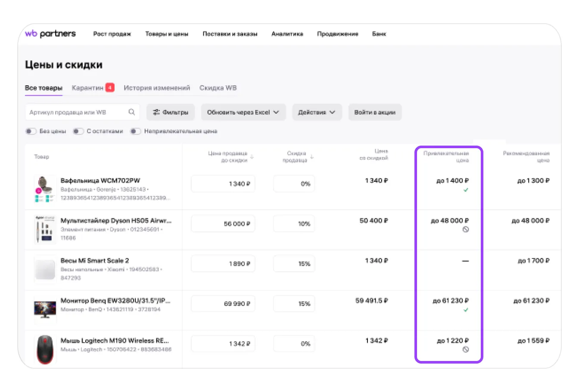Click the search magnifier icon
Image resolution: width=579 pixels, height=392 pixels.
[x=132, y=112]
